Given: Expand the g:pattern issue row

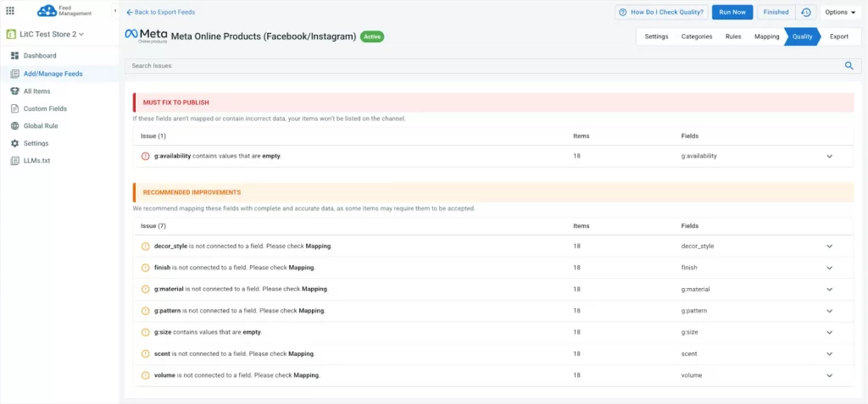Looking at the screenshot, I should click(x=829, y=311).
